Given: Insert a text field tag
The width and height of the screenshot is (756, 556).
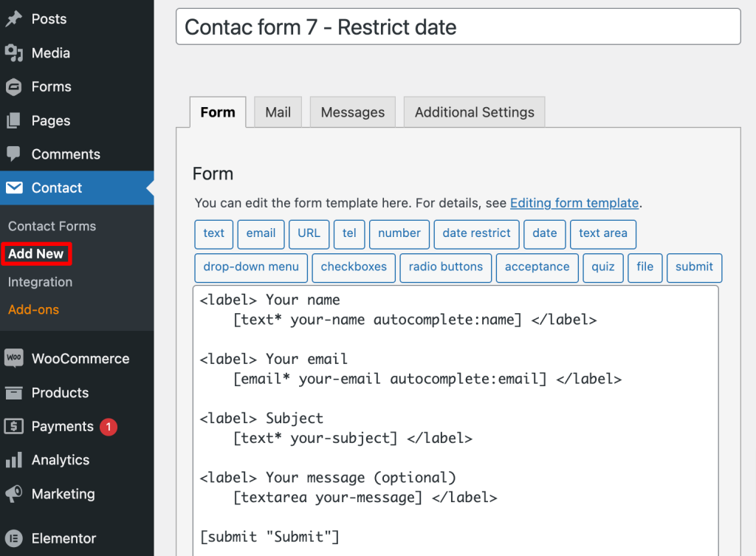Looking at the screenshot, I should (214, 234).
